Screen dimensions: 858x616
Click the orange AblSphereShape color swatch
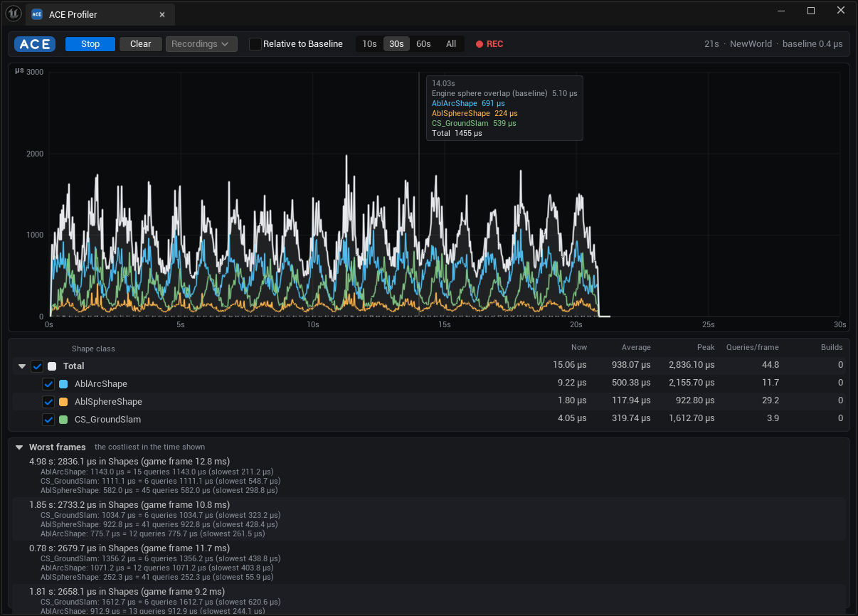coord(63,402)
